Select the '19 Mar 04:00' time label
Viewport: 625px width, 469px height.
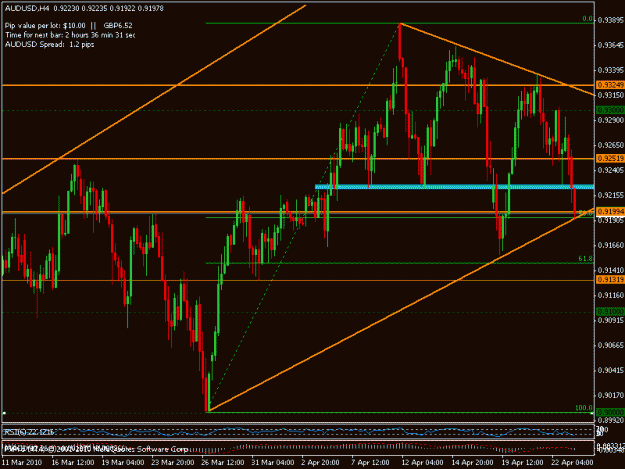pyautogui.click(x=123, y=463)
